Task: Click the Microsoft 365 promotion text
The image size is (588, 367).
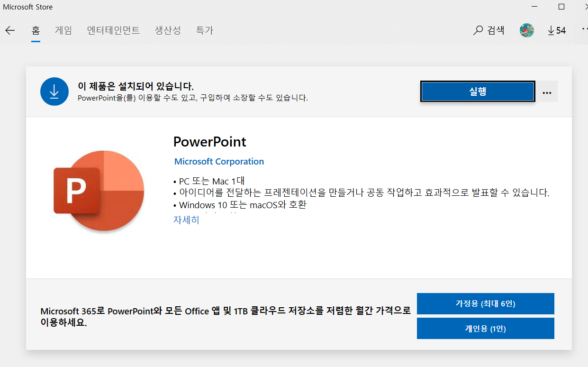Action: (226, 317)
